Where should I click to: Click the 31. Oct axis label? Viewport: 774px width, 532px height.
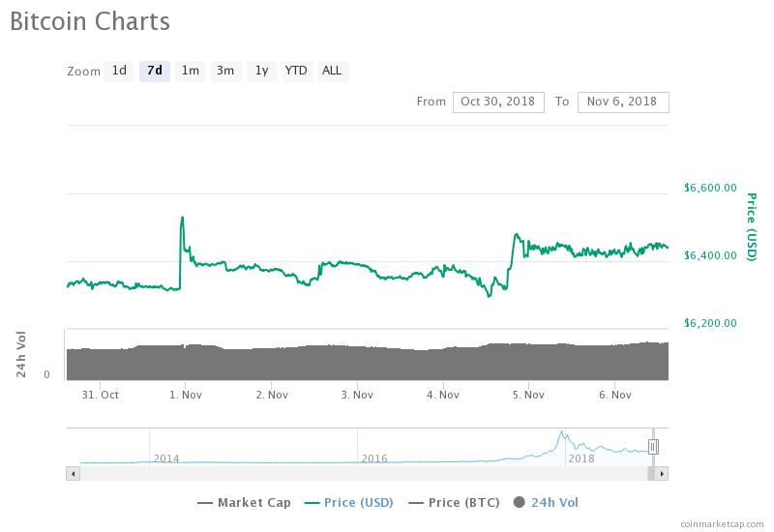(x=101, y=395)
